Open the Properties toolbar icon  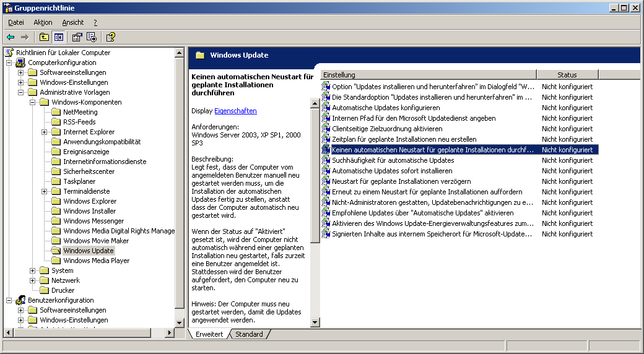[77, 37]
